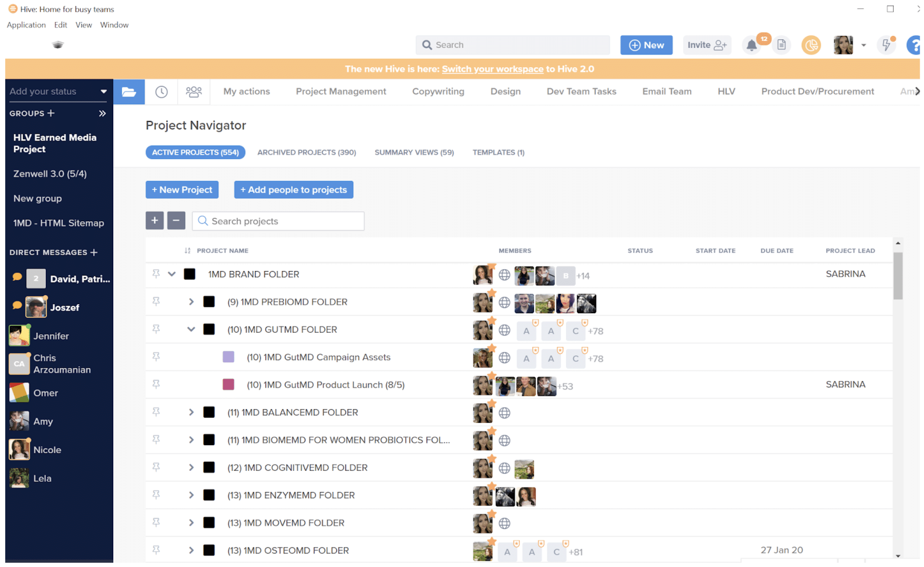924x567 pixels.
Task: Add a new direct message with plus
Action: click(x=94, y=252)
